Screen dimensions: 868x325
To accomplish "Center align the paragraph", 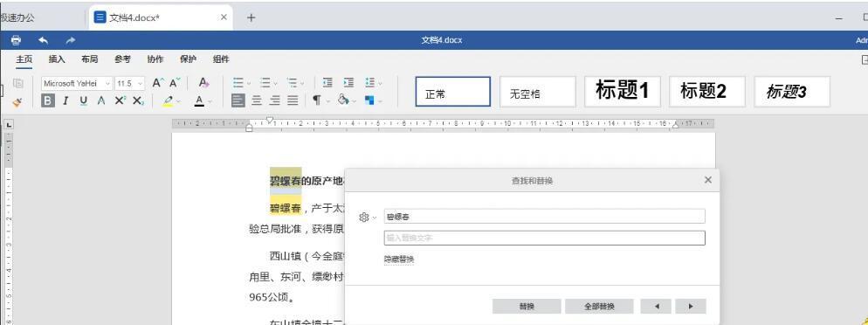I will point(257,100).
